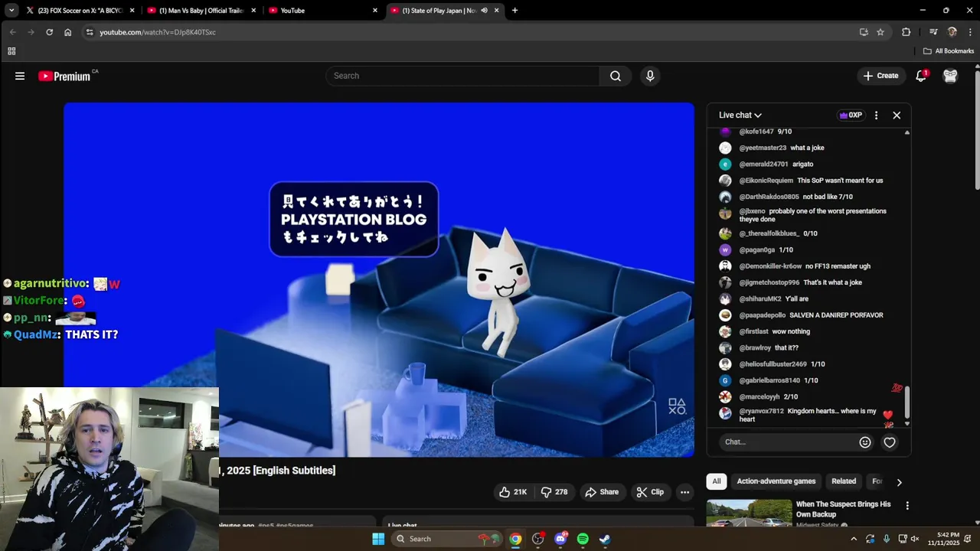Open options for suspect backup video
The width and height of the screenshot is (980, 551).
(907, 506)
